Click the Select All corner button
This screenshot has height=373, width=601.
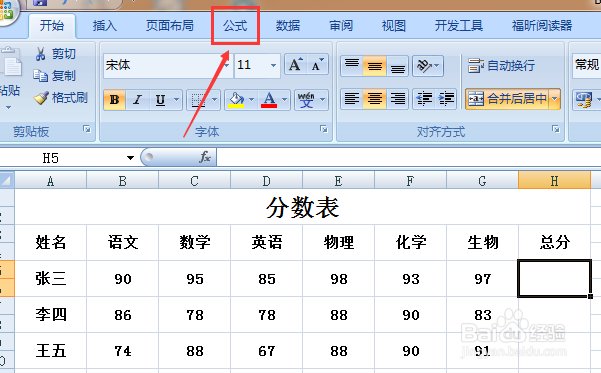7,181
